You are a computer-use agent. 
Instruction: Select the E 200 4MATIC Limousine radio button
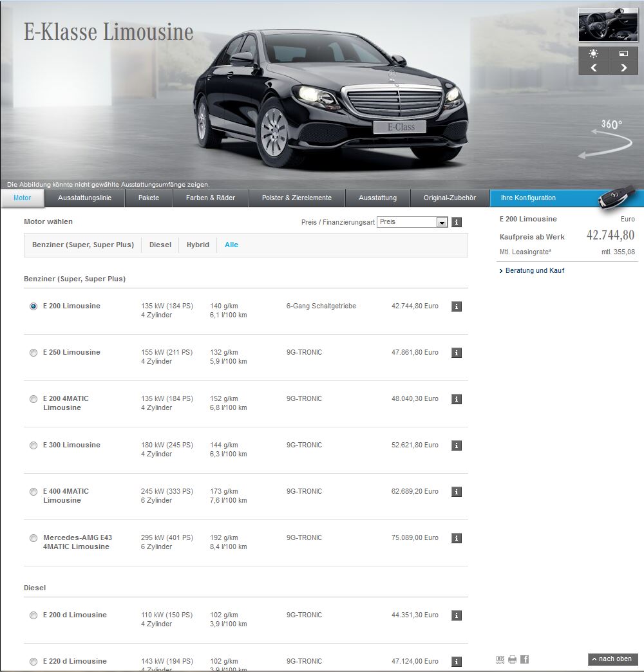point(33,399)
